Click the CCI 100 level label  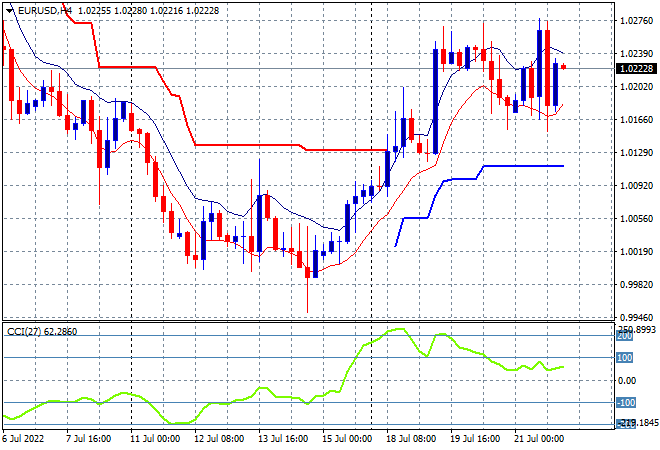click(624, 357)
